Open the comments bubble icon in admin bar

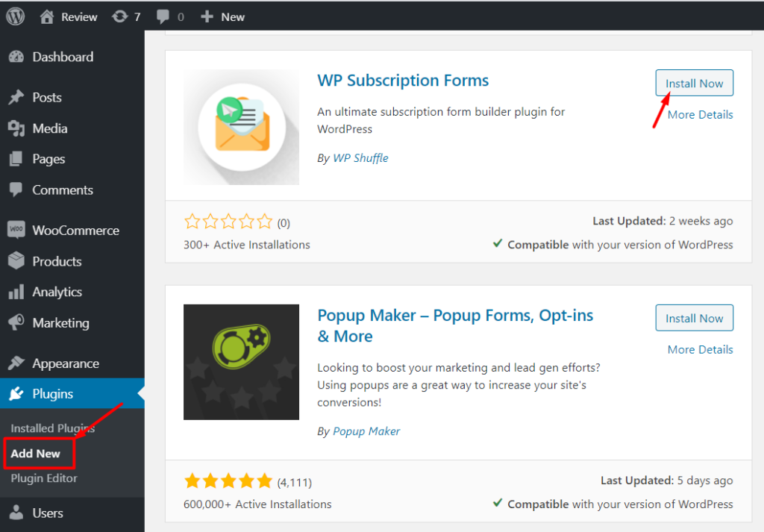coord(163,16)
